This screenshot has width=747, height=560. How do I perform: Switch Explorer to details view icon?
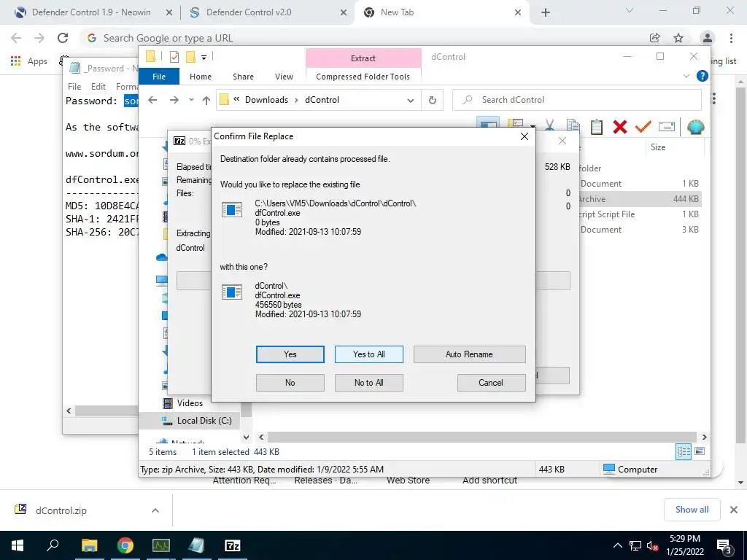684,452
